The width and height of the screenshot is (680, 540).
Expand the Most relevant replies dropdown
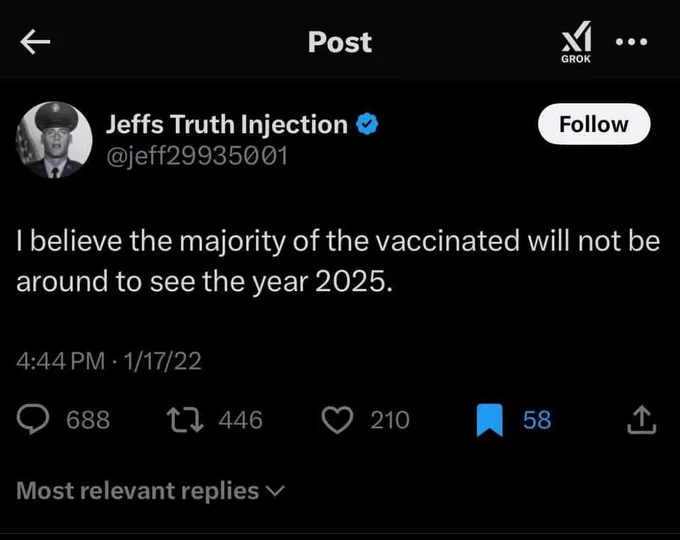click(150, 491)
